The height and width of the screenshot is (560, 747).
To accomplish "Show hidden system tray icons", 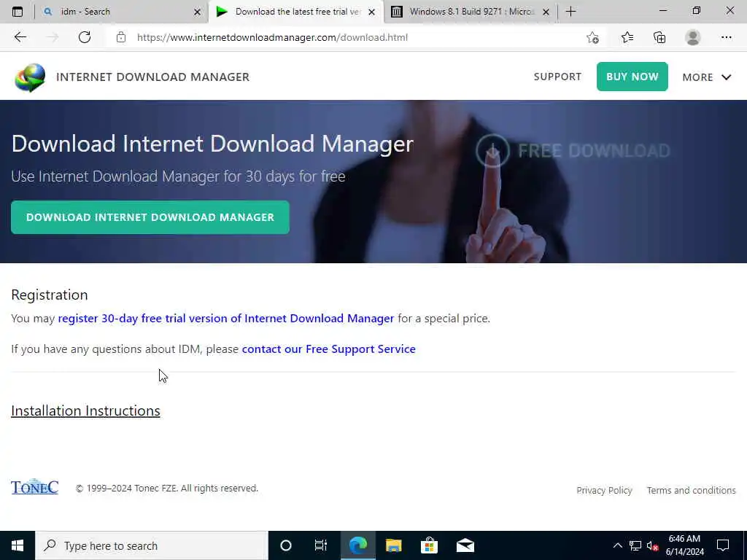I will (617, 545).
